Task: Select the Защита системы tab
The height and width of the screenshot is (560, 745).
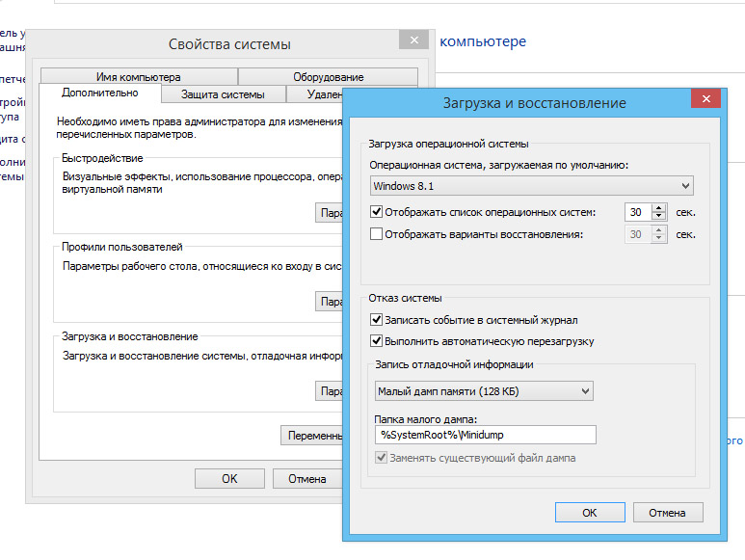Action: (223, 93)
